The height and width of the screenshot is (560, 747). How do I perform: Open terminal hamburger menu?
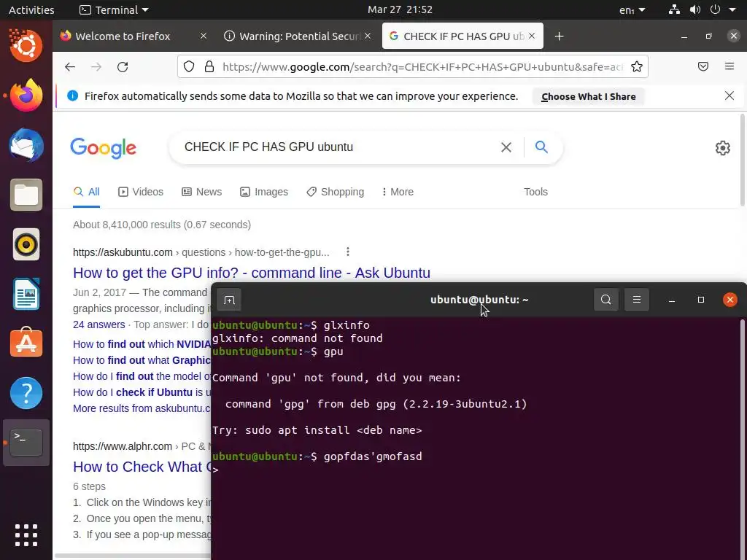click(636, 300)
